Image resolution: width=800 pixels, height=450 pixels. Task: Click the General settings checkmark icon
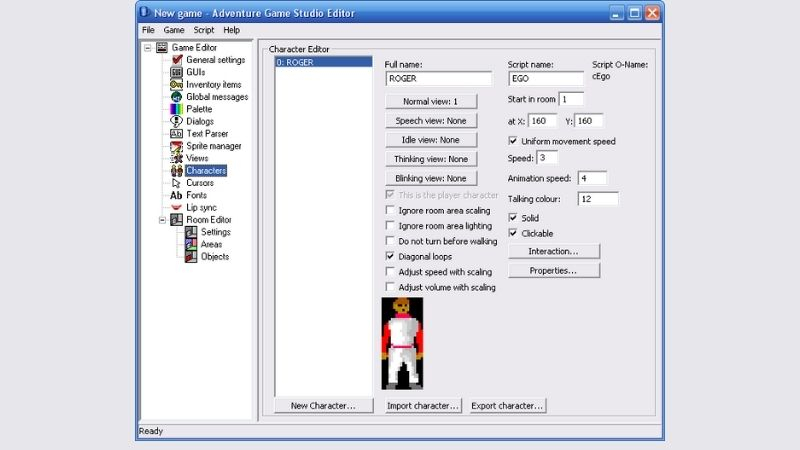point(177,60)
